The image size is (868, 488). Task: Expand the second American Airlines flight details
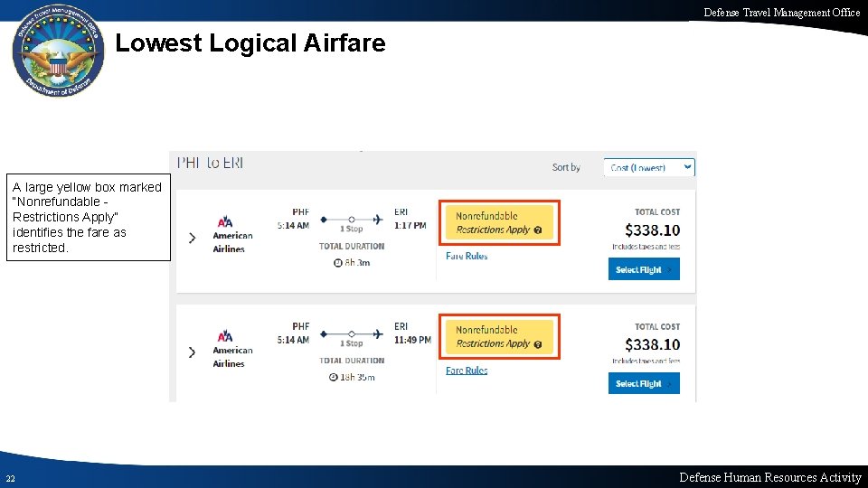(192, 352)
